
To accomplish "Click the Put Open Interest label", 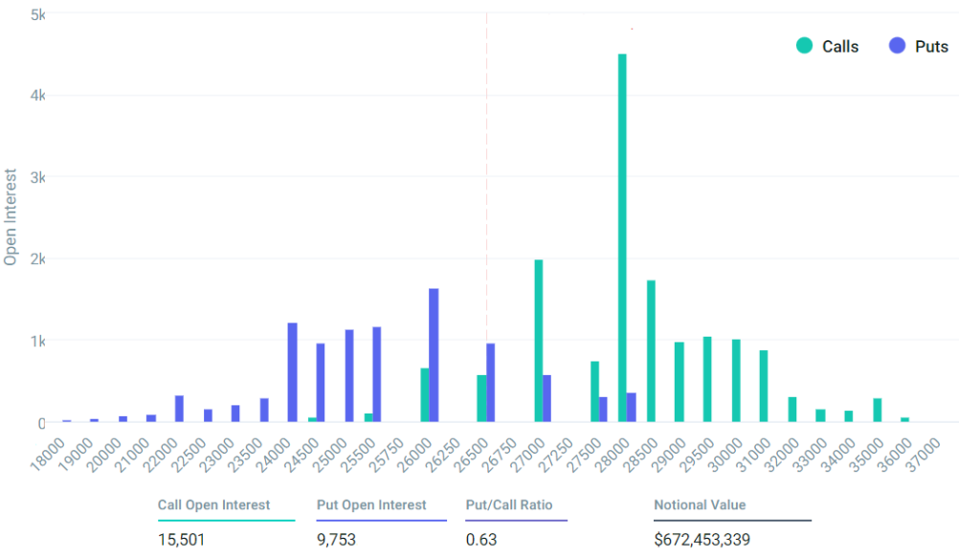I will [371, 505].
